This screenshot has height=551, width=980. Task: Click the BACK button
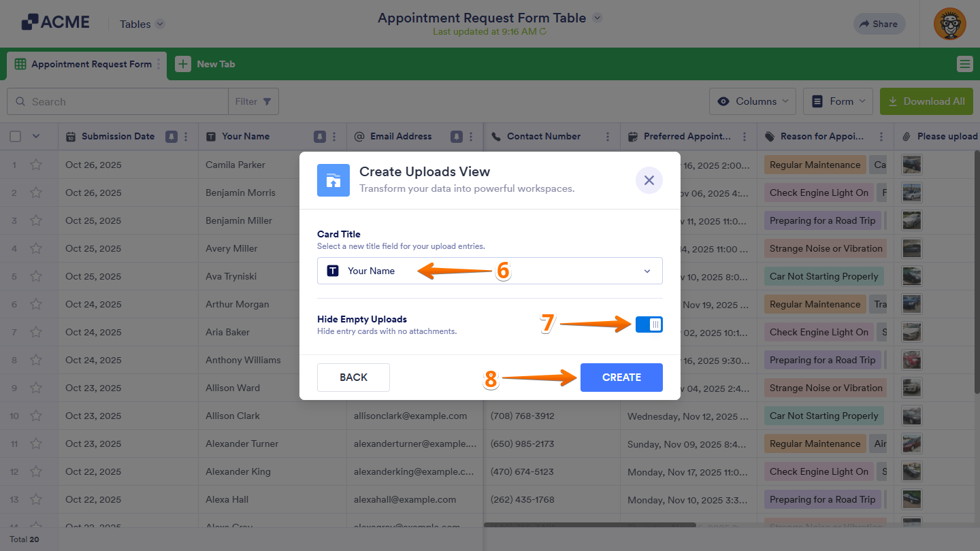[353, 378]
